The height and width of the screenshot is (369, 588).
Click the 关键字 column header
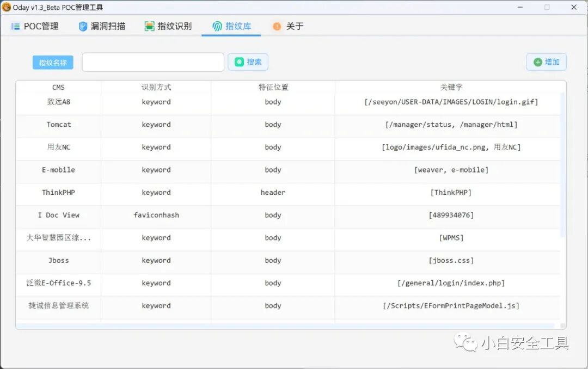tap(451, 88)
